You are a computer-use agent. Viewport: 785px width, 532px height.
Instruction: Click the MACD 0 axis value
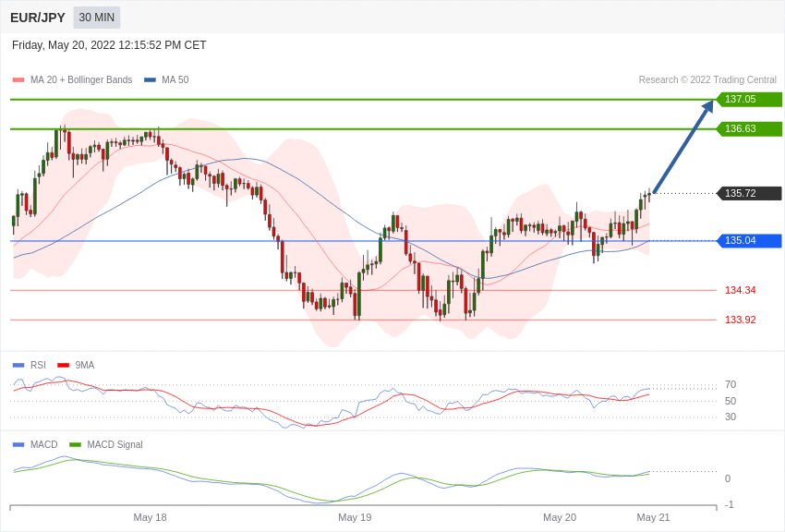(x=728, y=479)
